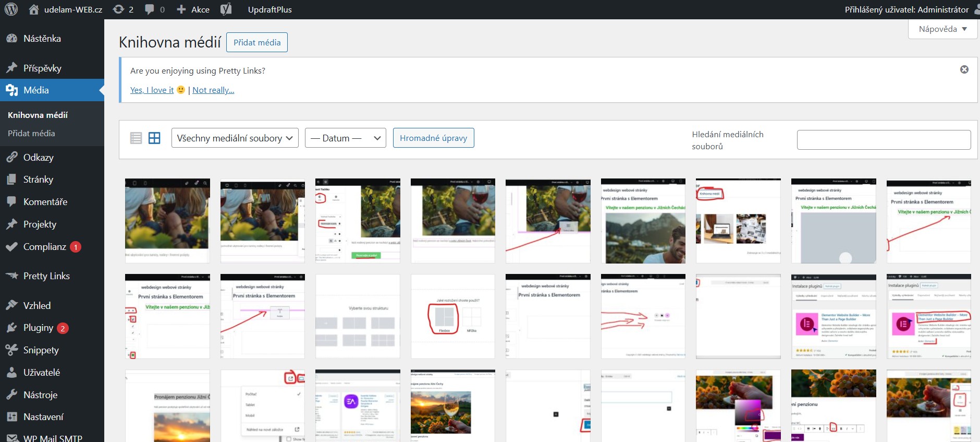Click the 'Yes, I love it' link
Screen dimensions: 980x442
click(x=152, y=90)
